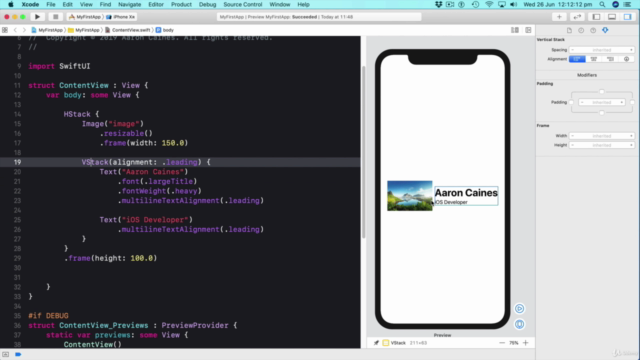This screenshot has height=360, width=640.
Task: Click the VStack icon in canvas footer
Action: point(386,343)
